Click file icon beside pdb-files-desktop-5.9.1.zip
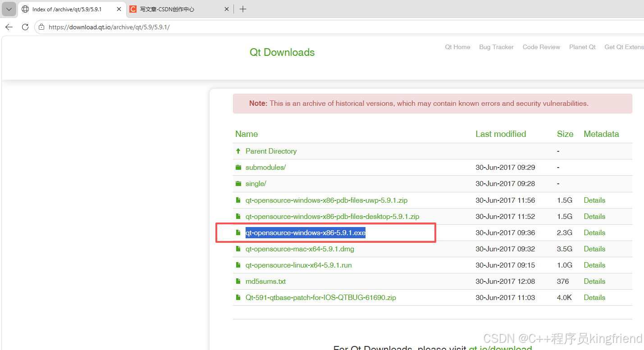The height and width of the screenshot is (350, 644). 238,216
